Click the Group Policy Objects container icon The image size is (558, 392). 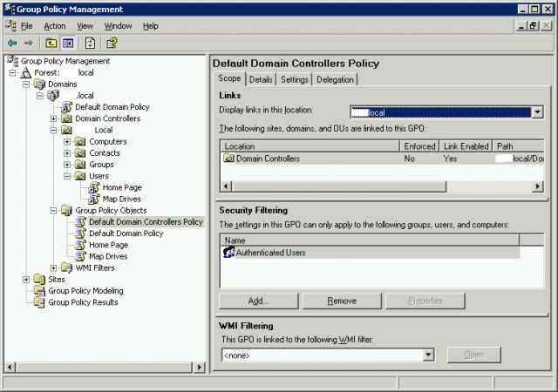pyautogui.click(x=66, y=211)
